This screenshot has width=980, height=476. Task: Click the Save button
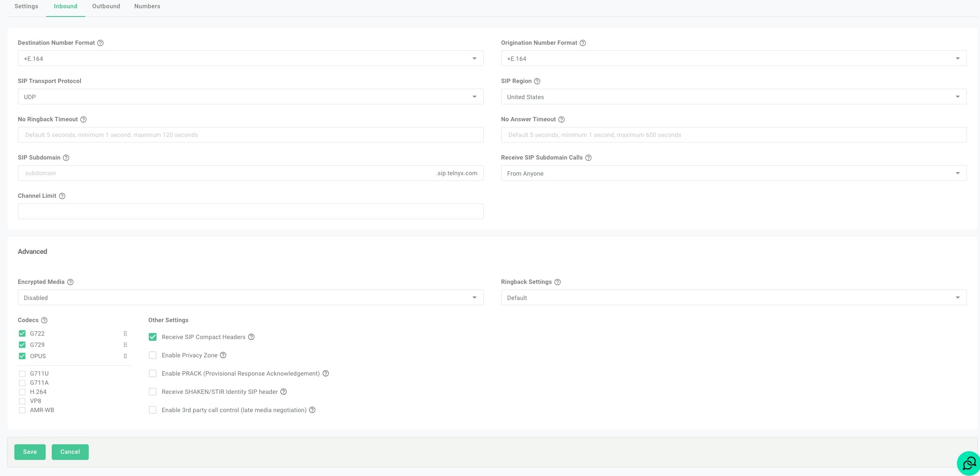coord(30,452)
